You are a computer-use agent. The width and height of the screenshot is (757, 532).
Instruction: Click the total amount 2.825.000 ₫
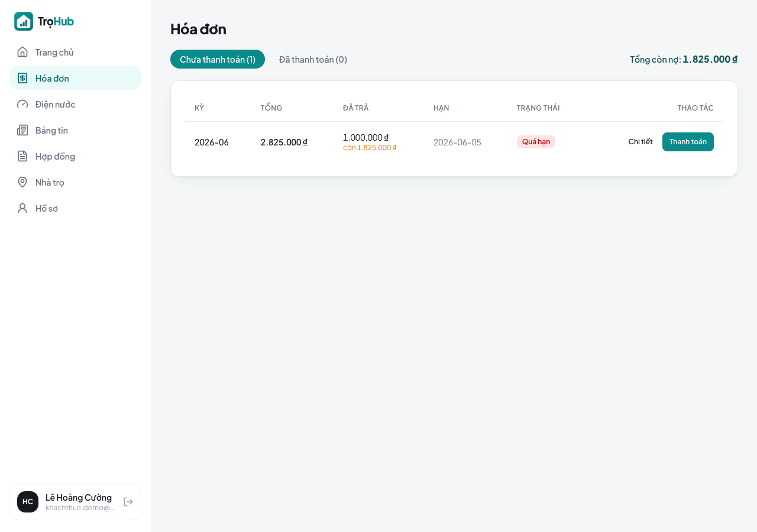[284, 142]
